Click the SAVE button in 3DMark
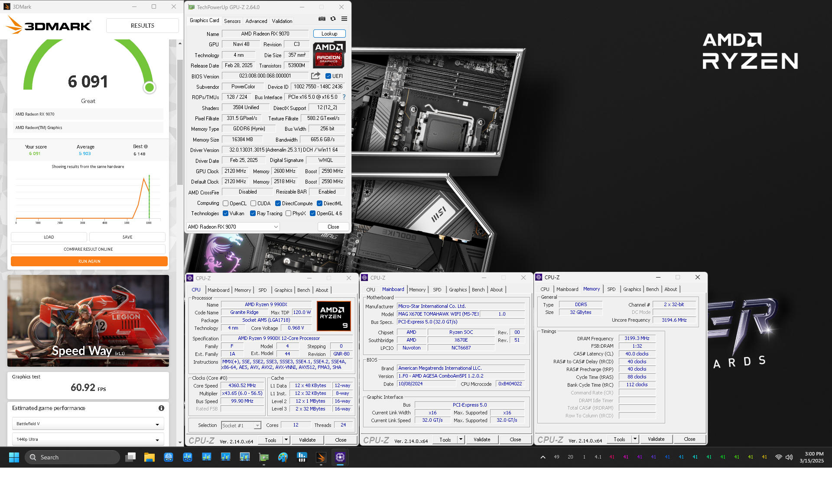 pyautogui.click(x=127, y=237)
